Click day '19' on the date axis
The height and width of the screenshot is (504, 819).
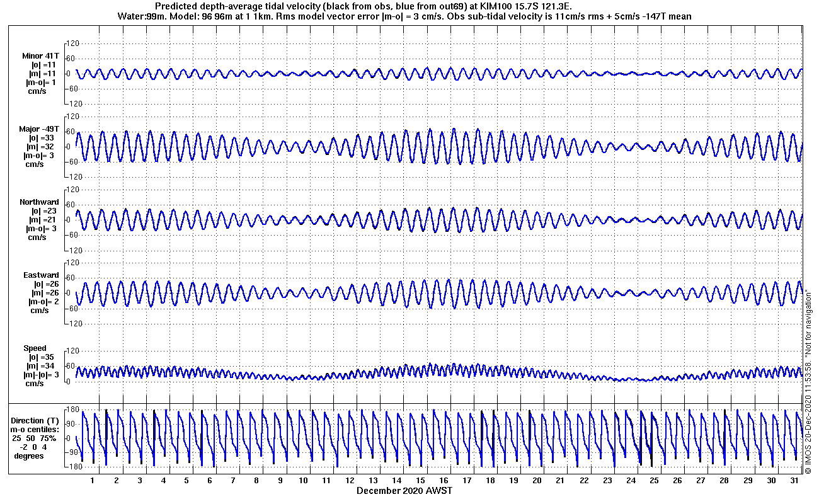coord(513,481)
